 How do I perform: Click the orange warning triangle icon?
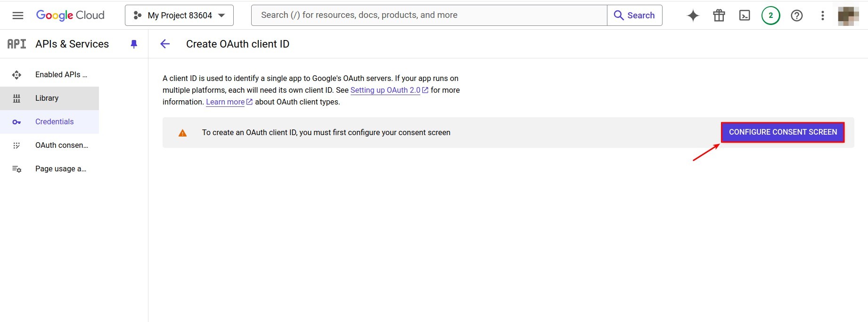coord(182,133)
